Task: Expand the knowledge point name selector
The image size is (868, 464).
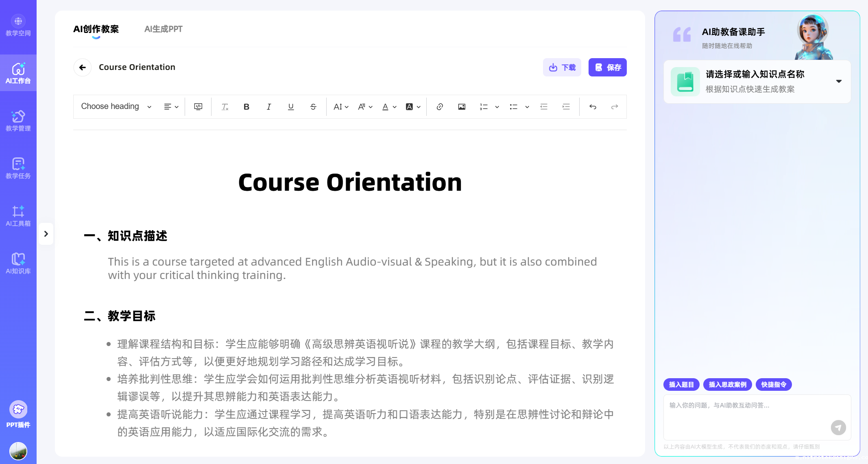Action: 839,81
